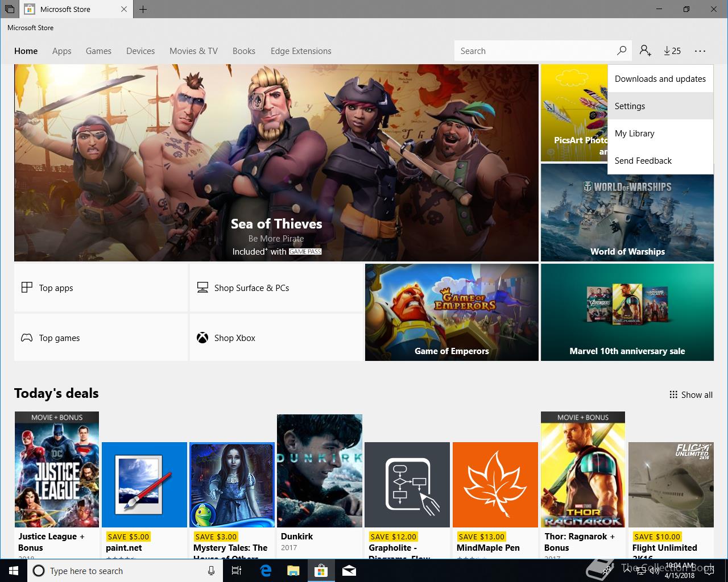Open the Sea of Thieves featured banner
The height and width of the screenshot is (582, 728).
(x=276, y=163)
